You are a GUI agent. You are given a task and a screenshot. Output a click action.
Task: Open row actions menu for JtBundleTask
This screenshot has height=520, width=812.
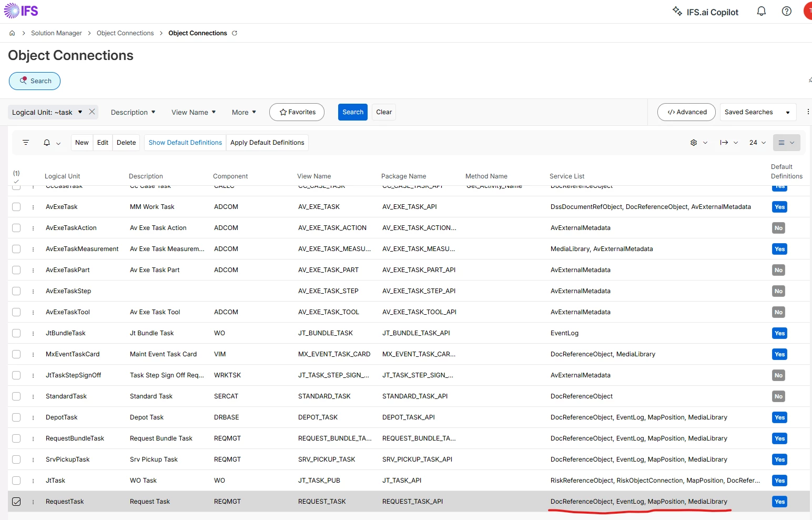(x=33, y=333)
